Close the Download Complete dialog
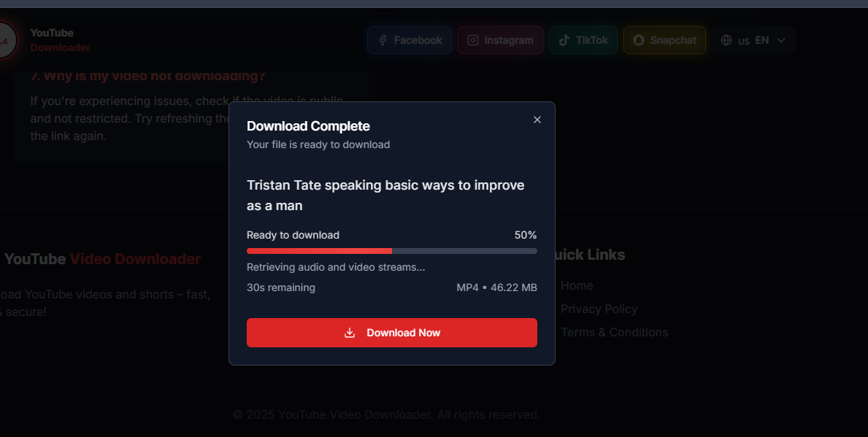868x437 pixels. 537,120
